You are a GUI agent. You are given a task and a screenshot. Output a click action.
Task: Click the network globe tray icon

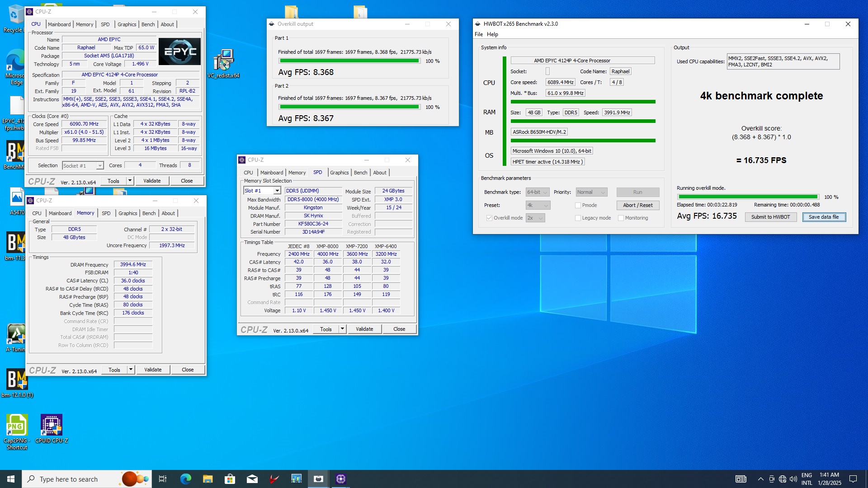pyautogui.click(x=783, y=479)
